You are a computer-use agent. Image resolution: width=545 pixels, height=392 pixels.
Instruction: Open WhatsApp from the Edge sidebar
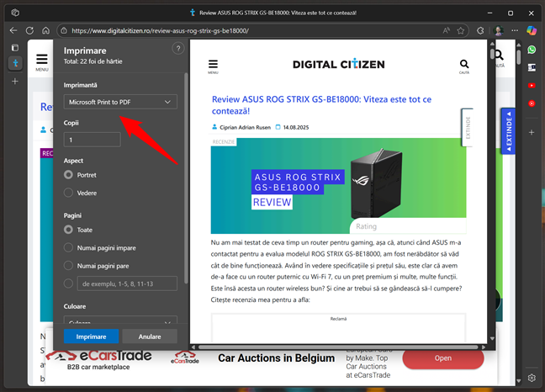coord(532,50)
